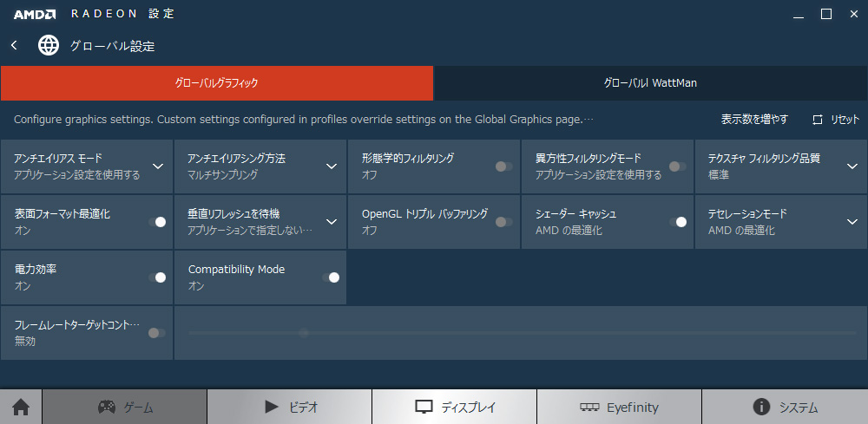The width and height of the screenshot is (868, 424).
Task: Click 'アプリケーション設定を使用する' under アンチエイリアス モード
Action: pyautogui.click(x=77, y=175)
